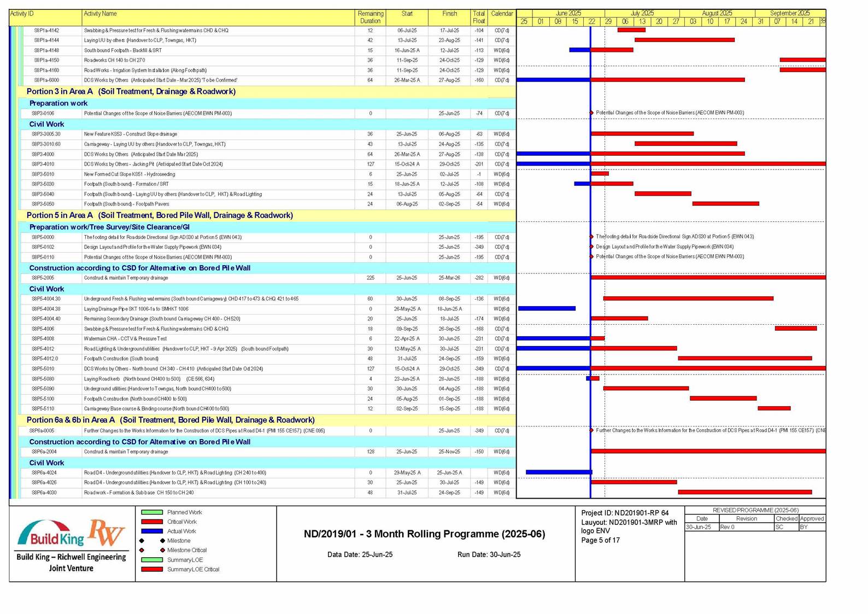This screenshot has width=868, height=614.
Task: Click 'Build King – Richwell Engineering Joint Venture' text
Action: [x=71, y=563]
